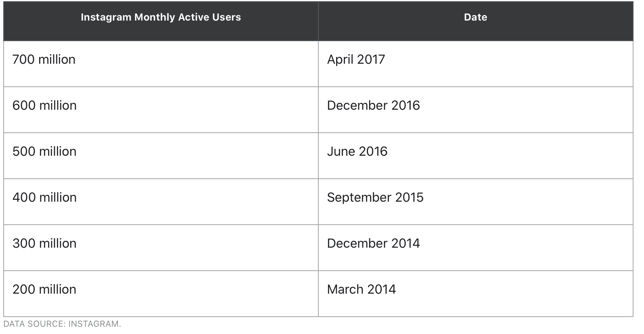
Task: Click the December 2014 date
Action: 373,244
